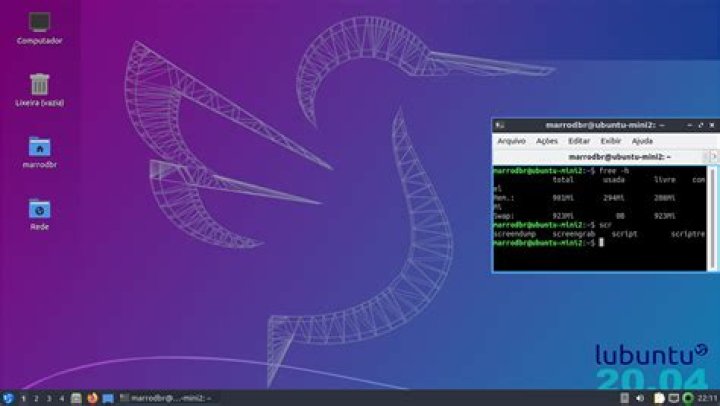720x406 pixels.
Task: Click the 'screengrab' completion suggestion text
Action: click(574, 234)
